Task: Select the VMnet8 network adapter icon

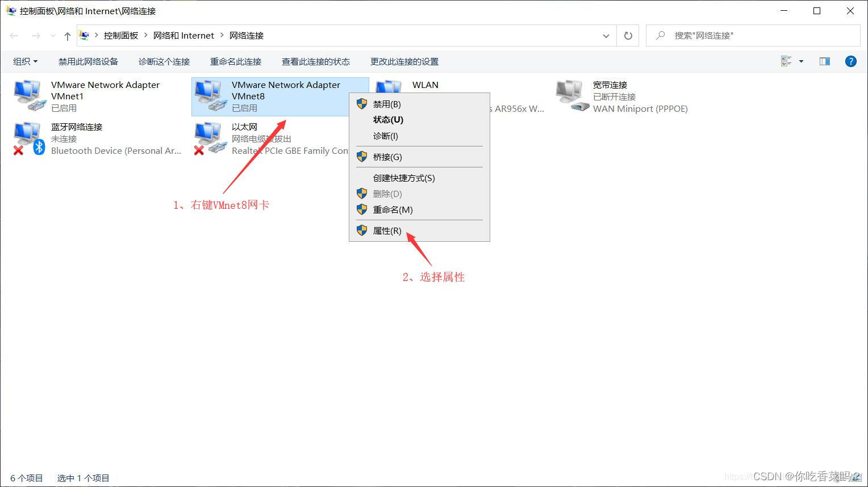Action: 210,95
